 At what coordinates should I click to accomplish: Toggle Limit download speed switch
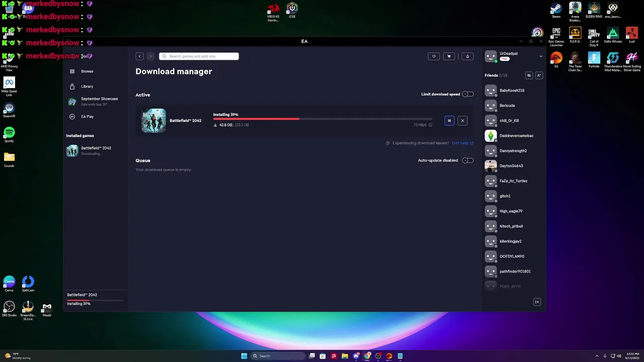coord(468,94)
